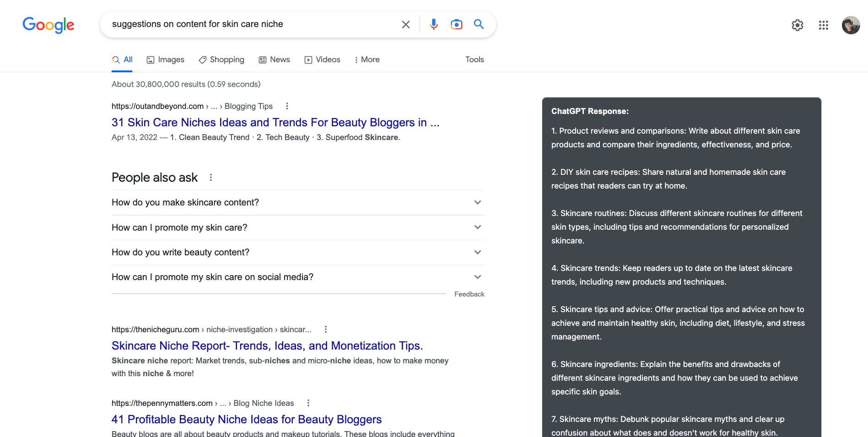Go to Google homepage via the logo

tap(48, 25)
